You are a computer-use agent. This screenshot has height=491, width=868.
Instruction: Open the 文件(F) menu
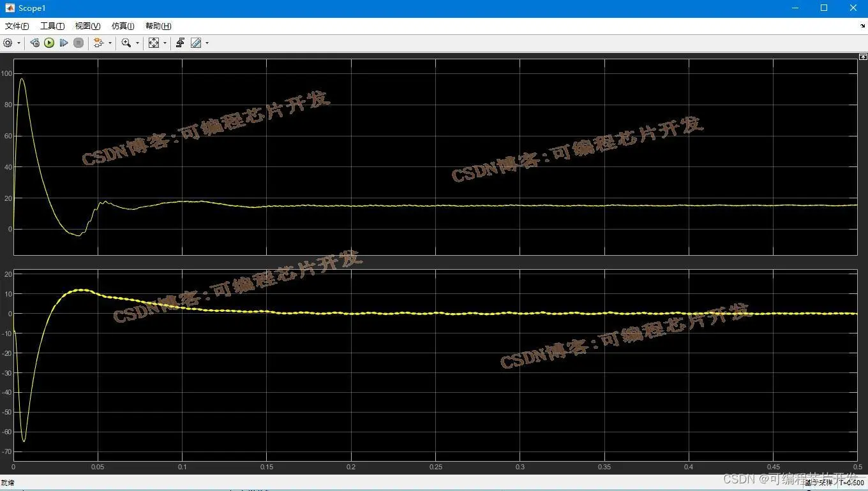tap(17, 26)
